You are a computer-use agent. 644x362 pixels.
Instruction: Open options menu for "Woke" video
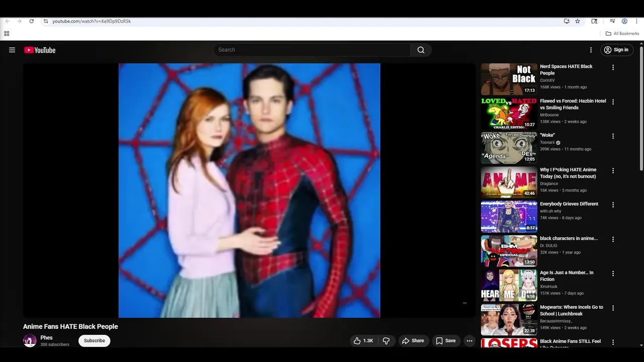coord(613,136)
